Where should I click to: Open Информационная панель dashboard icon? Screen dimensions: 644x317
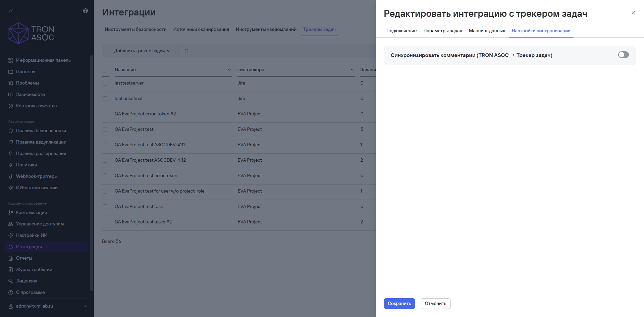(11, 60)
